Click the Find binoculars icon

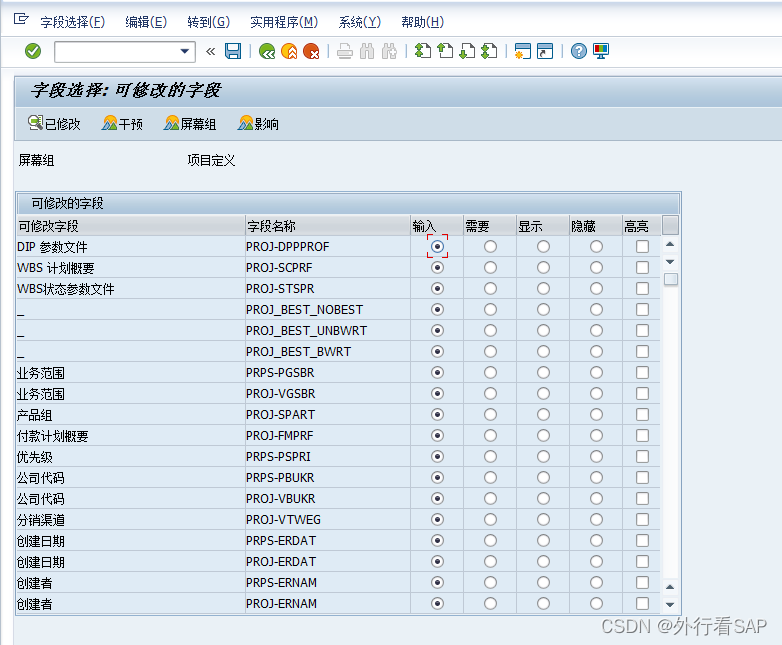point(367,51)
